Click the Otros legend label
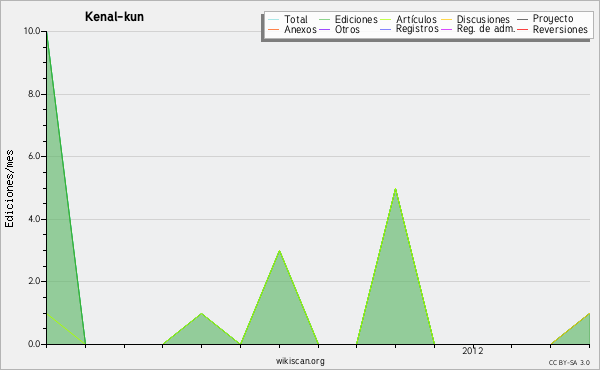Image resolution: width=600 pixels, height=370 pixels. [347, 29]
